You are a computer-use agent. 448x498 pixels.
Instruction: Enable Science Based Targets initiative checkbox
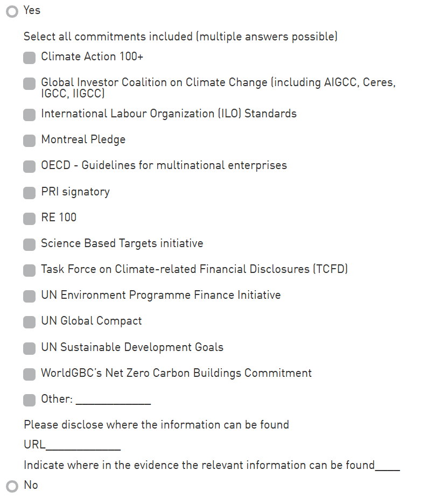30,244
